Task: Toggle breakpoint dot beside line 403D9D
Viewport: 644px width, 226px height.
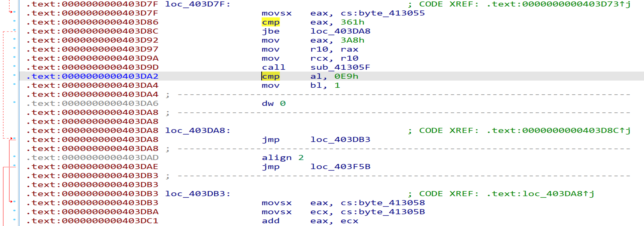Action: coord(14,66)
